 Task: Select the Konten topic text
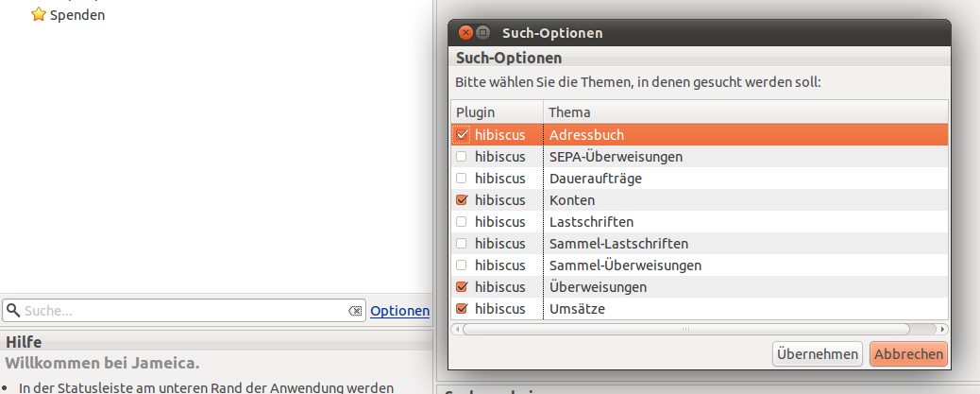click(572, 200)
